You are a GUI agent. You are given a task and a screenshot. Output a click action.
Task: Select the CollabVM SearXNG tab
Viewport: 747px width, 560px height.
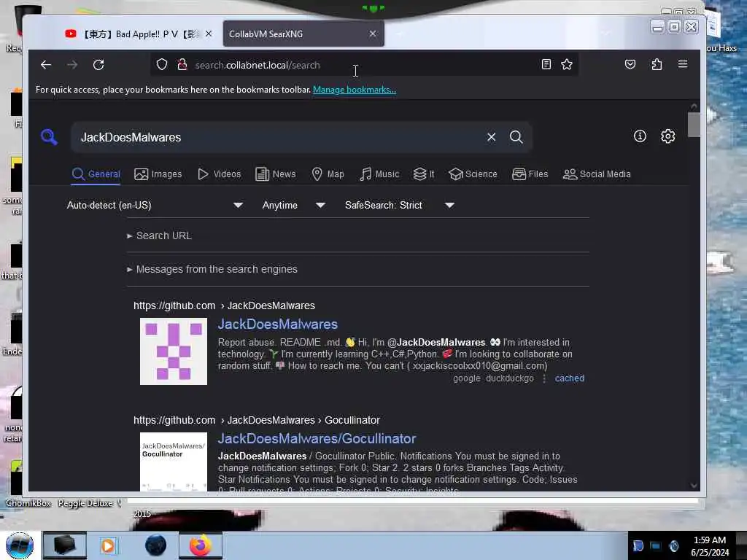coord(303,34)
